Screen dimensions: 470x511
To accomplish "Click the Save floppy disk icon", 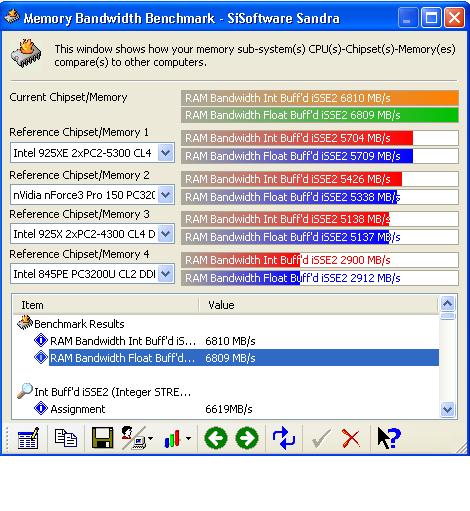I will click(102, 438).
